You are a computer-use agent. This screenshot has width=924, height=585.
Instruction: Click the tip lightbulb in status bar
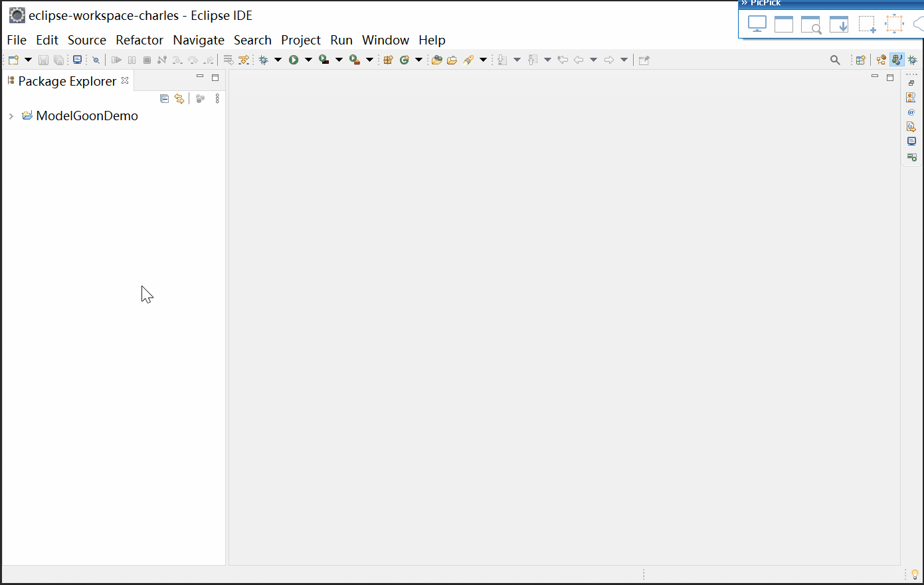(915, 574)
